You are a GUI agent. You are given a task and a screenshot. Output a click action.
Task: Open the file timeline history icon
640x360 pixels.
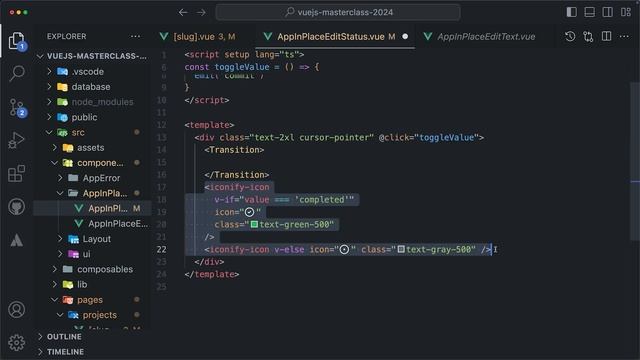pos(570,36)
